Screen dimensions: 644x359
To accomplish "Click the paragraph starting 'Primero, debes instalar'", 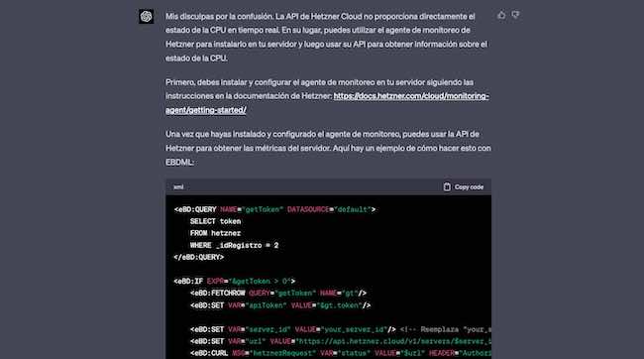I will point(327,96).
